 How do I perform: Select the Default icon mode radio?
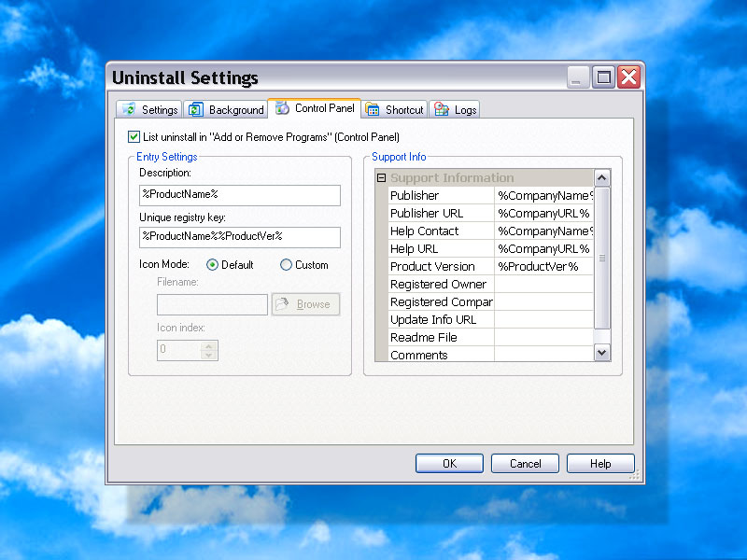pyautogui.click(x=213, y=265)
